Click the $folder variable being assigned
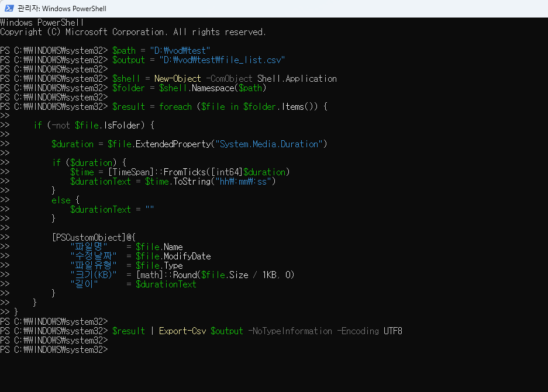 [x=128, y=88]
